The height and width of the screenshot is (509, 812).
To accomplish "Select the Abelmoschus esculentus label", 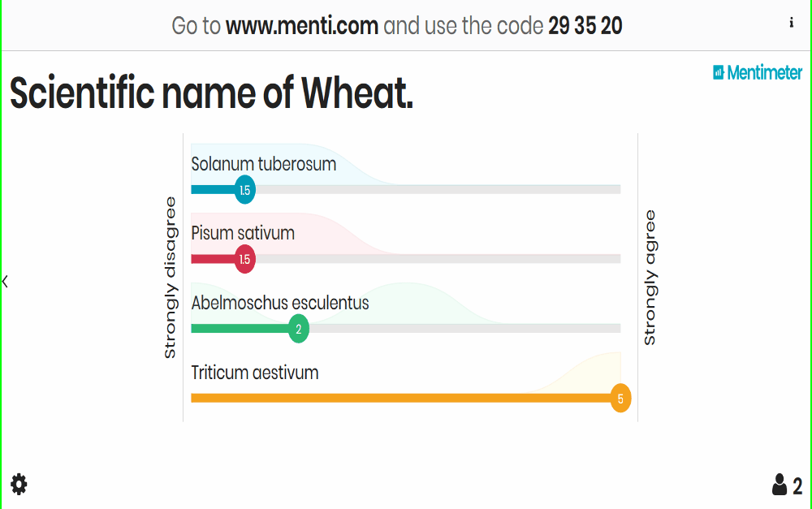I will (280, 303).
